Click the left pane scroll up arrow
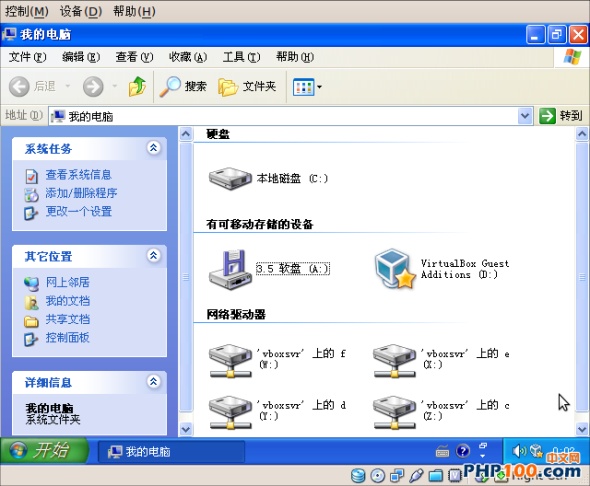 point(186,134)
